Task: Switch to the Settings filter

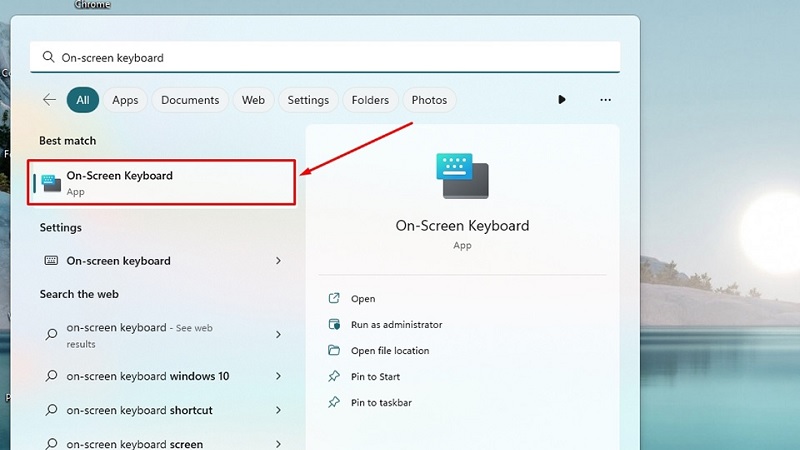Action: pos(308,100)
